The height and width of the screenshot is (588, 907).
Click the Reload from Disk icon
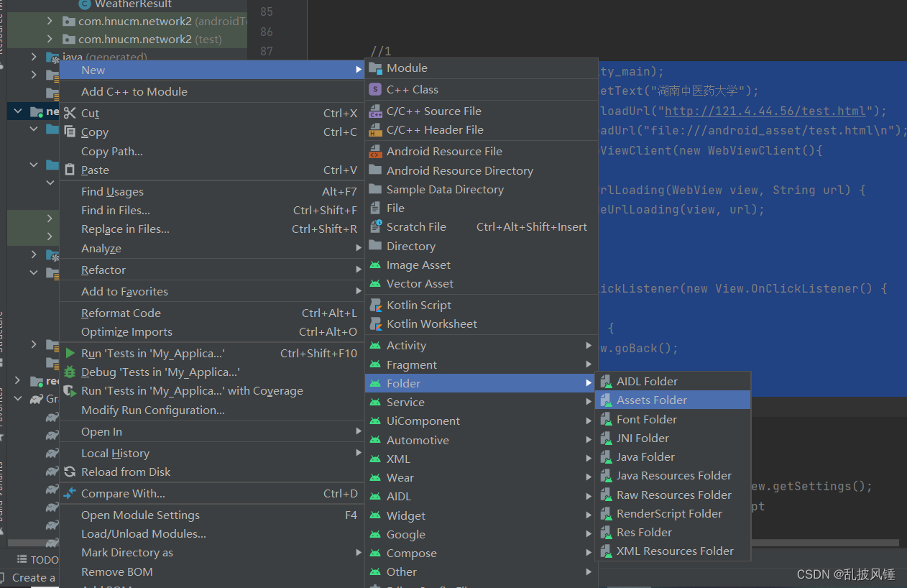click(70, 472)
